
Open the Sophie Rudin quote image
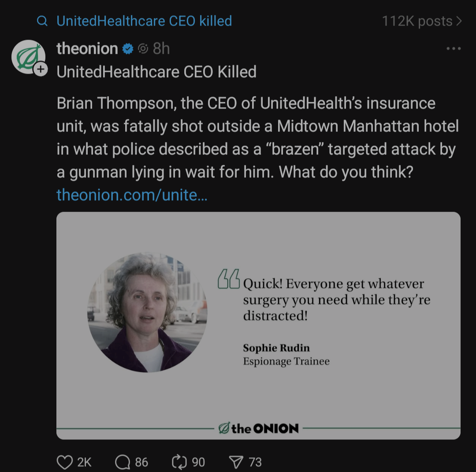(258, 326)
